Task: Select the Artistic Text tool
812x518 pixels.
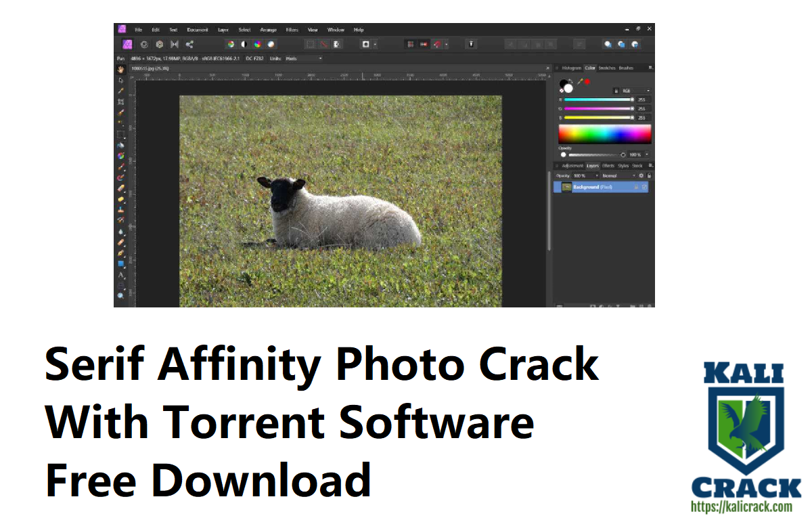Action: pos(121,276)
